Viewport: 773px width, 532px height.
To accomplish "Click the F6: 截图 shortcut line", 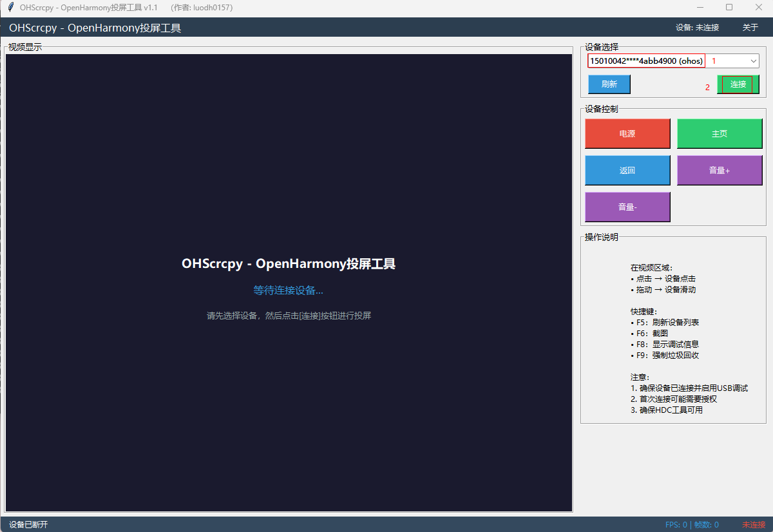I will [x=649, y=334].
